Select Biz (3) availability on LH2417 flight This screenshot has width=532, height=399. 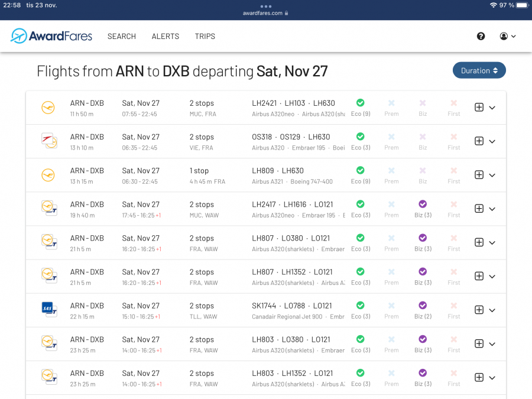(x=423, y=209)
